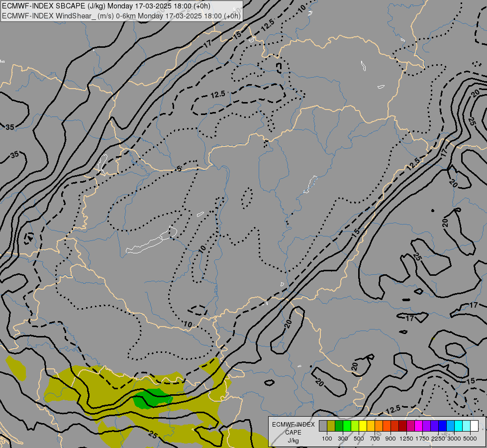Pick the bright green swatch right of 300
The image size is (487, 448).
(347, 426)
